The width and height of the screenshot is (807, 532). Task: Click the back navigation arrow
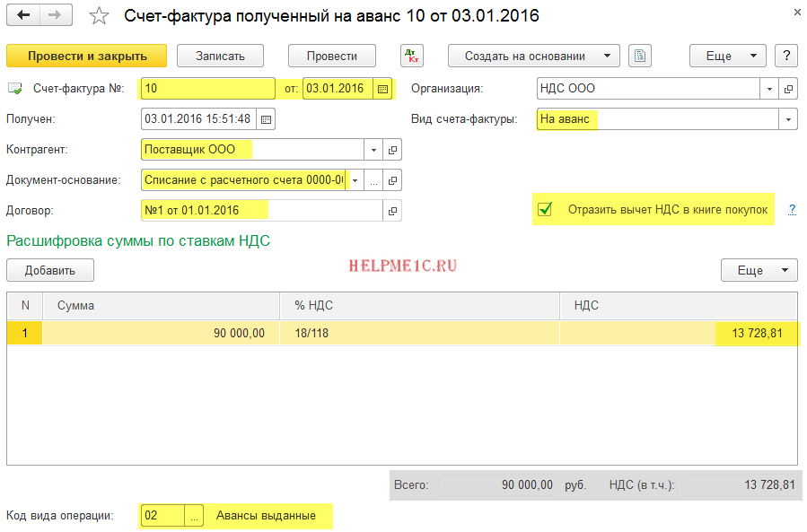tap(23, 16)
